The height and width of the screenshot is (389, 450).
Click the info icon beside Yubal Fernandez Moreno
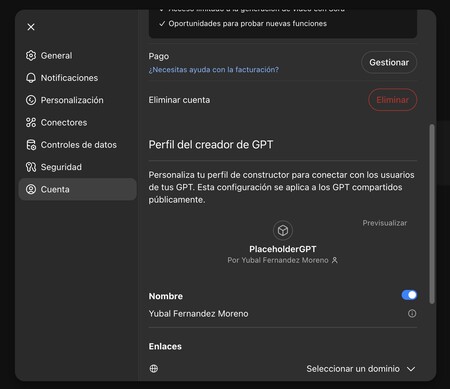[x=412, y=313]
